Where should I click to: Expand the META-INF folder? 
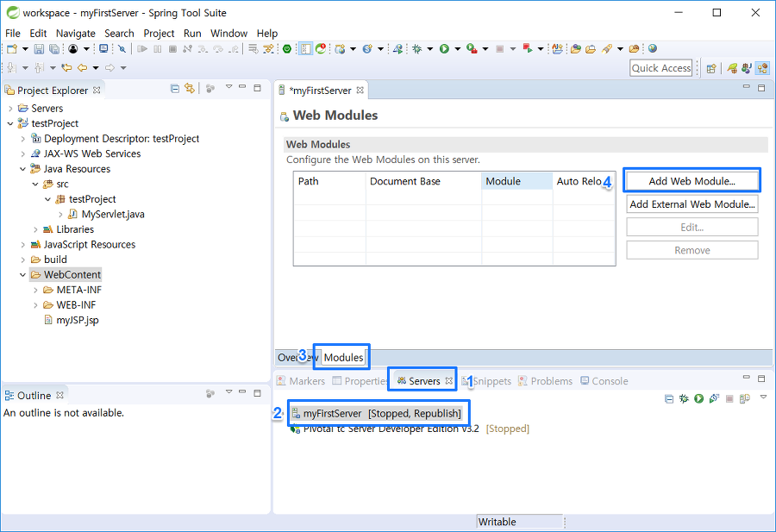35,290
